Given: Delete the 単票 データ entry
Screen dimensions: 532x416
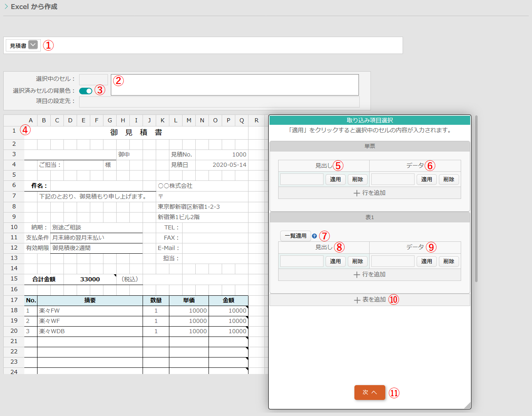Looking at the screenshot, I should pos(449,180).
